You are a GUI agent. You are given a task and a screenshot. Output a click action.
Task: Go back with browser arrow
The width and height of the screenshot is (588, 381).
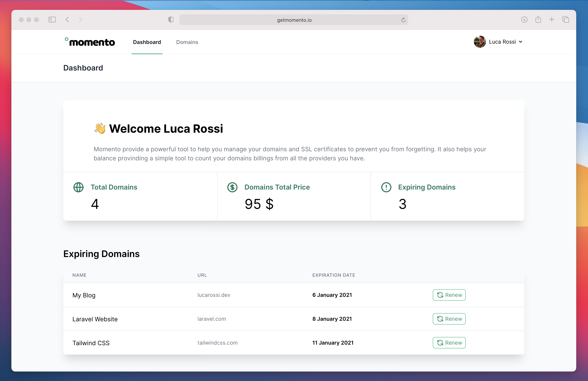pyautogui.click(x=67, y=20)
